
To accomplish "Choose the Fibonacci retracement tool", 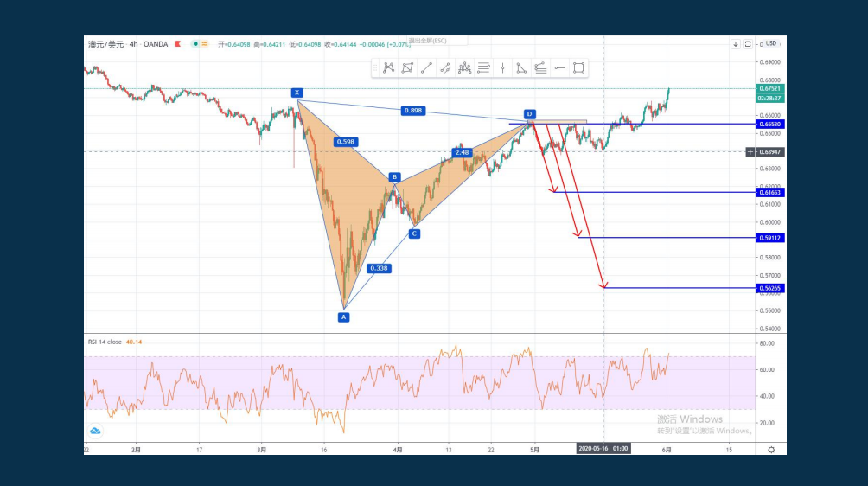I will click(x=483, y=67).
